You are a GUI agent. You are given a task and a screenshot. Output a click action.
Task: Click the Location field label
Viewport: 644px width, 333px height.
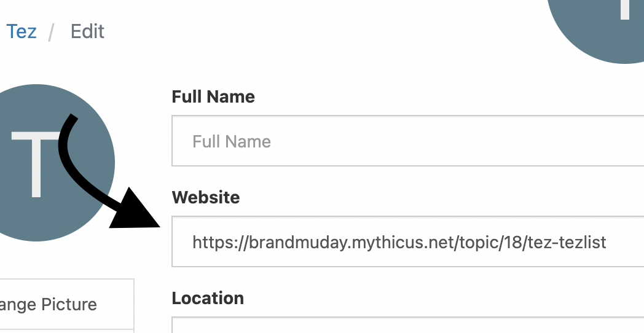(208, 298)
